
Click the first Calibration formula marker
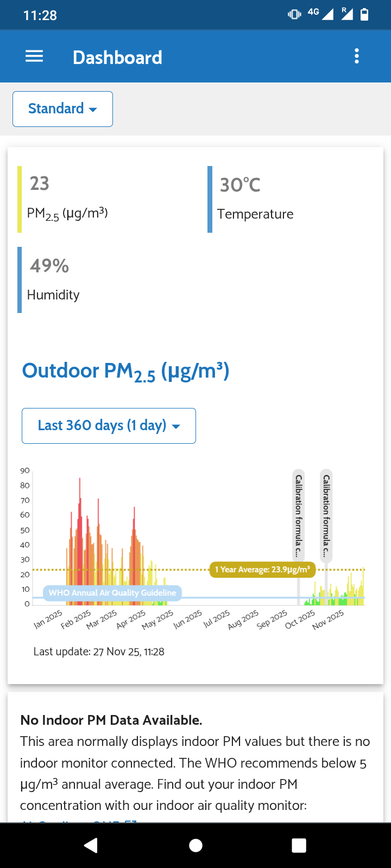[x=298, y=515]
